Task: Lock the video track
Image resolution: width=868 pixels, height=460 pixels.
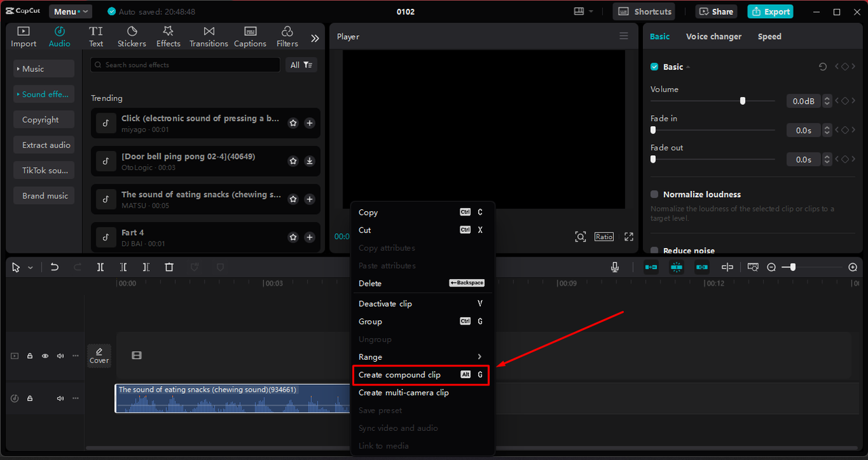Action: pos(30,356)
